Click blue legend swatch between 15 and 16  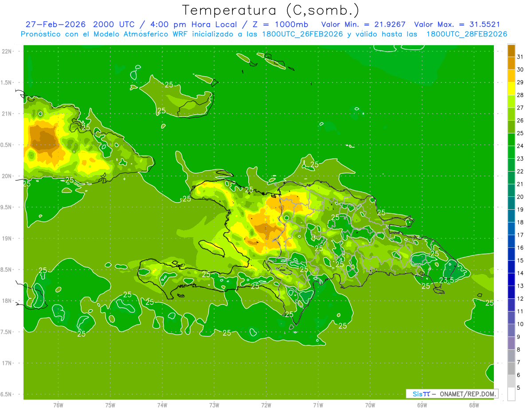tap(511, 254)
